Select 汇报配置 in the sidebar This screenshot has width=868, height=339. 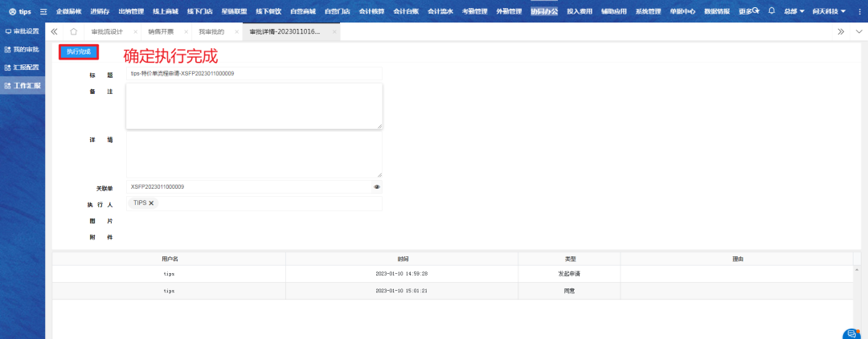[23, 67]
